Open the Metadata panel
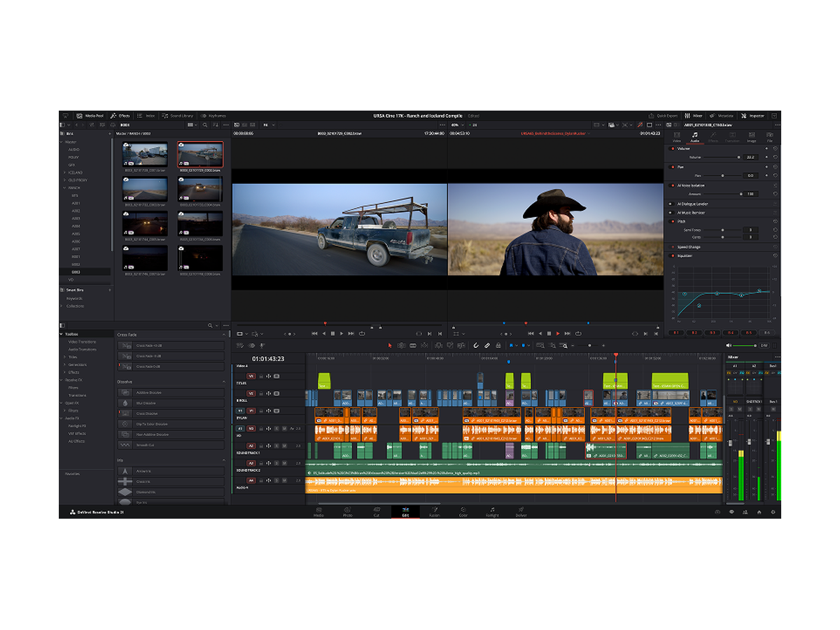840x630 pixels. [x=722, y=115]
